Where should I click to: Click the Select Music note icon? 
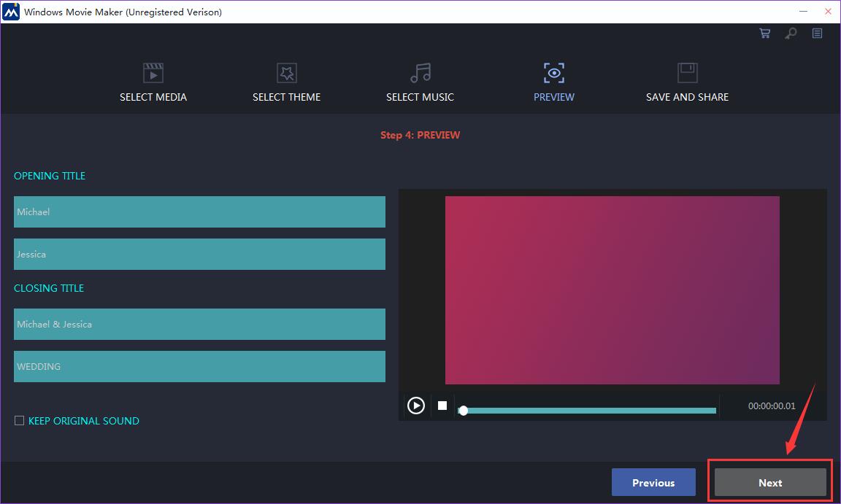(x=420, y=73)
